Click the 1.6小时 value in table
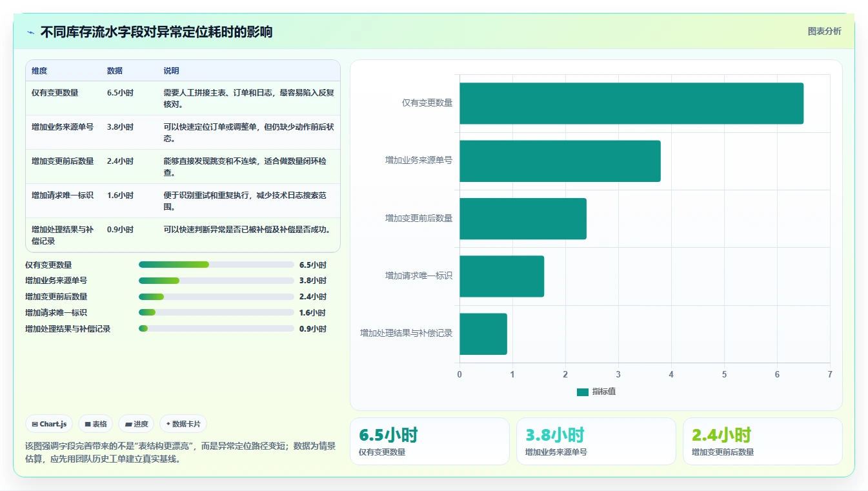This screenshot has height=491, width=868. pos(120,195)
